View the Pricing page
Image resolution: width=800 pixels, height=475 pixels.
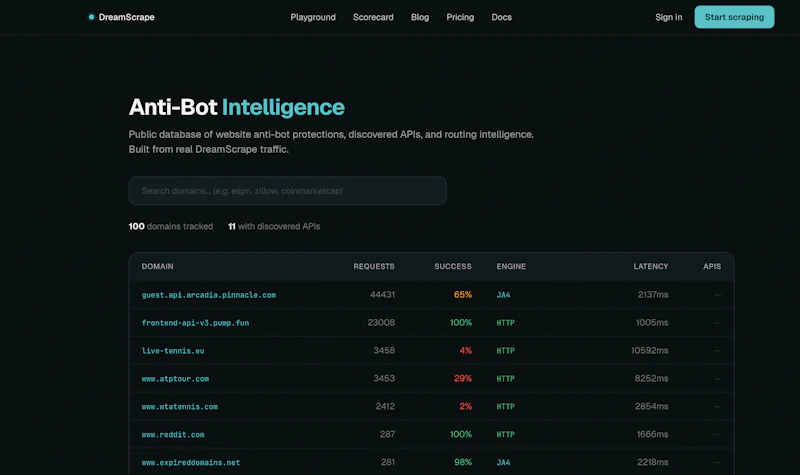pyautogui.click(x=460, y=17)
